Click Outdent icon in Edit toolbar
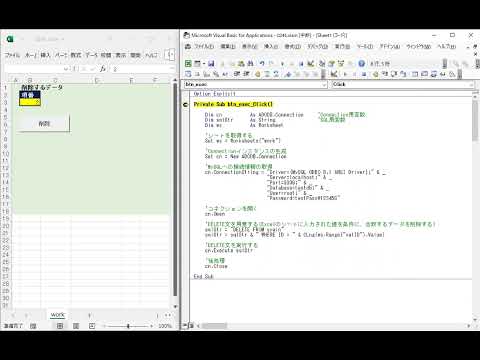The width and height of the screenshot is (480, 360). (x=246, y=74)
